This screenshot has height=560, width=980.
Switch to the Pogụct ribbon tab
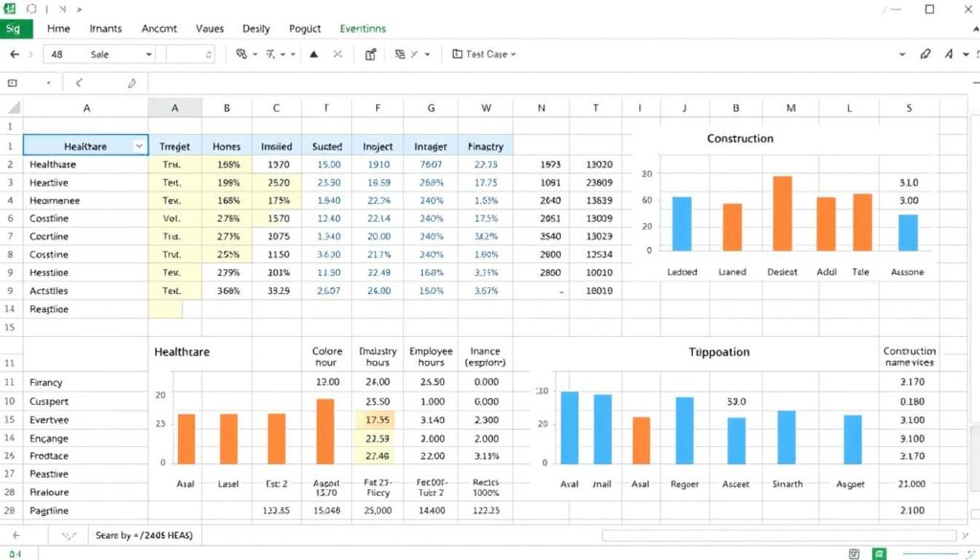coord(304,29)
